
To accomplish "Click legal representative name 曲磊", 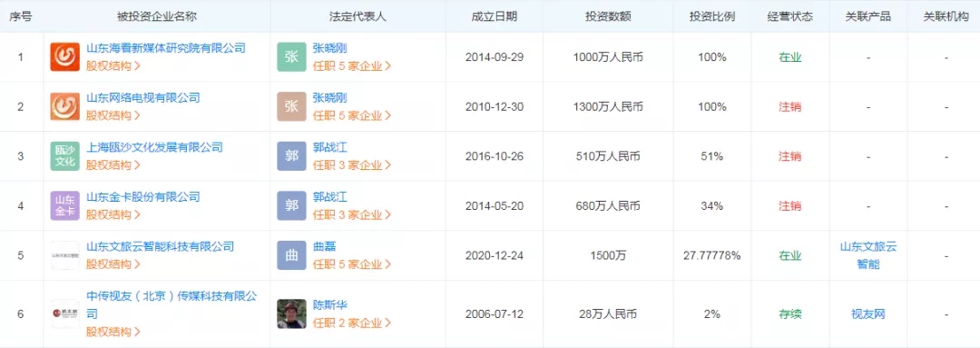I will pyautogui.click(x=324, y=246).
